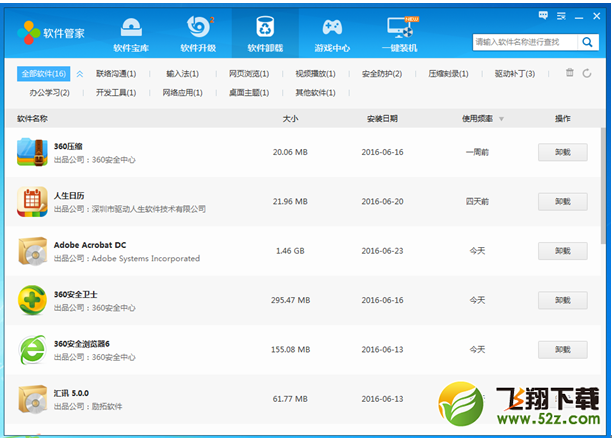
Task: Click the 360安全浏览器6 icon
Action: click(32, 350)
